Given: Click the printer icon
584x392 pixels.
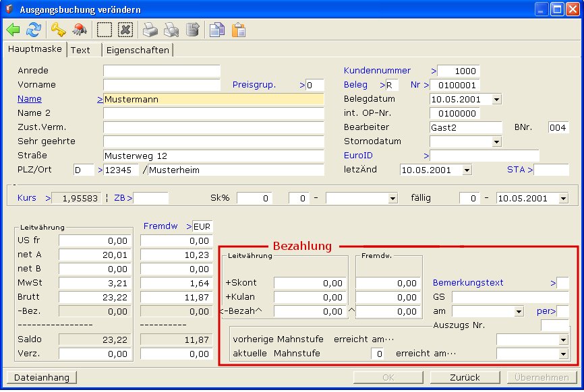Looking at the screenshot, I should point(150,30).
